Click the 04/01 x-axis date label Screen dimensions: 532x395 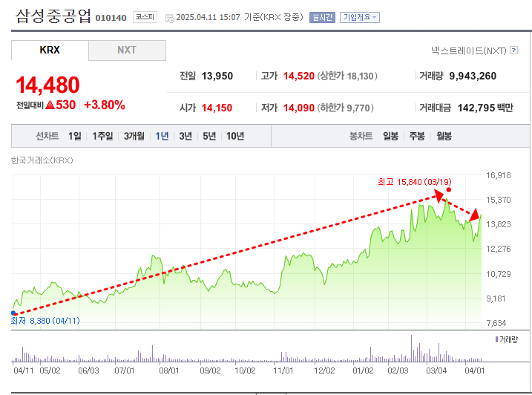tap(475, 370)
